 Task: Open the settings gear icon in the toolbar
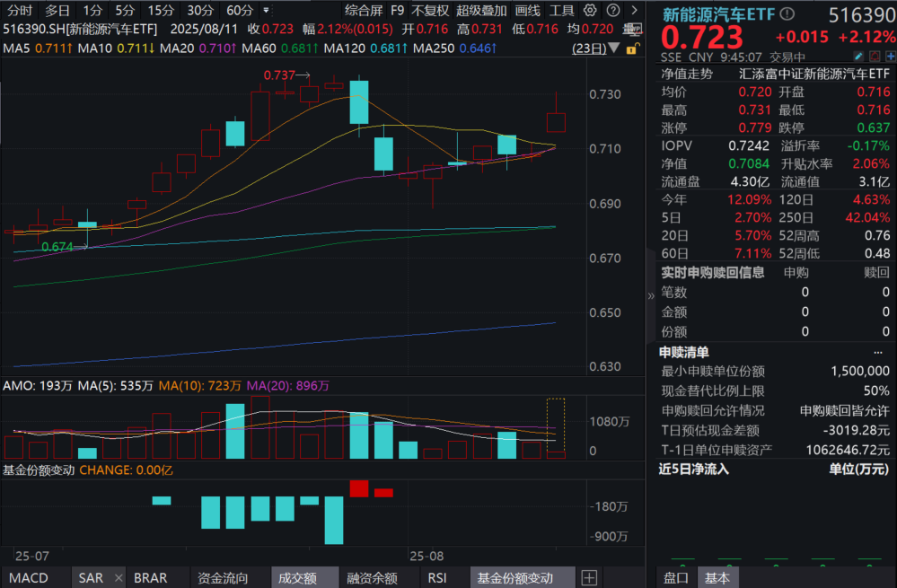coord(589,12)
